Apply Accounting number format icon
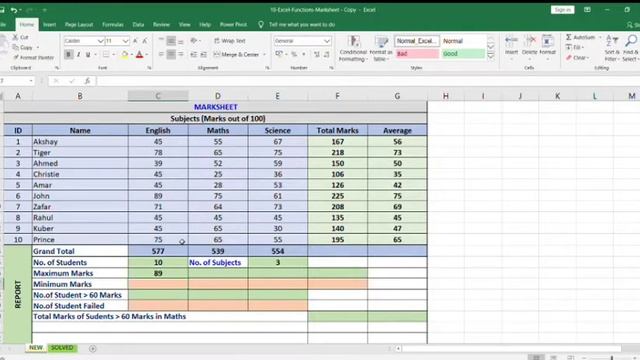640x360 pixels. pyautogui.click(x=279, y=54)
